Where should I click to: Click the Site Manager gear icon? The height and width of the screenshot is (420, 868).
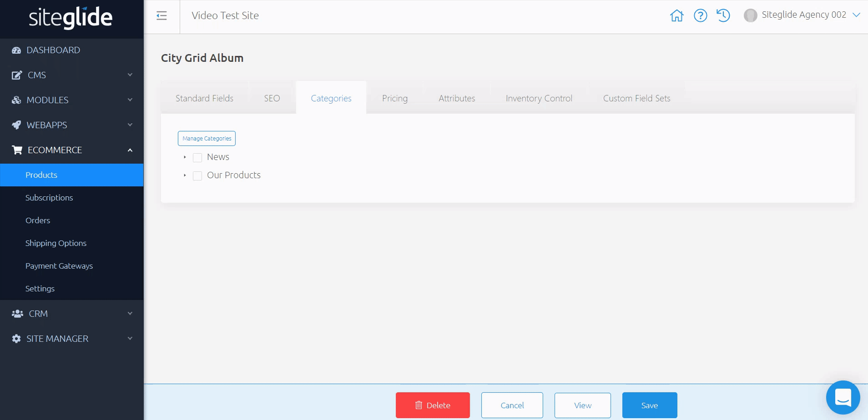coord(16,338)
